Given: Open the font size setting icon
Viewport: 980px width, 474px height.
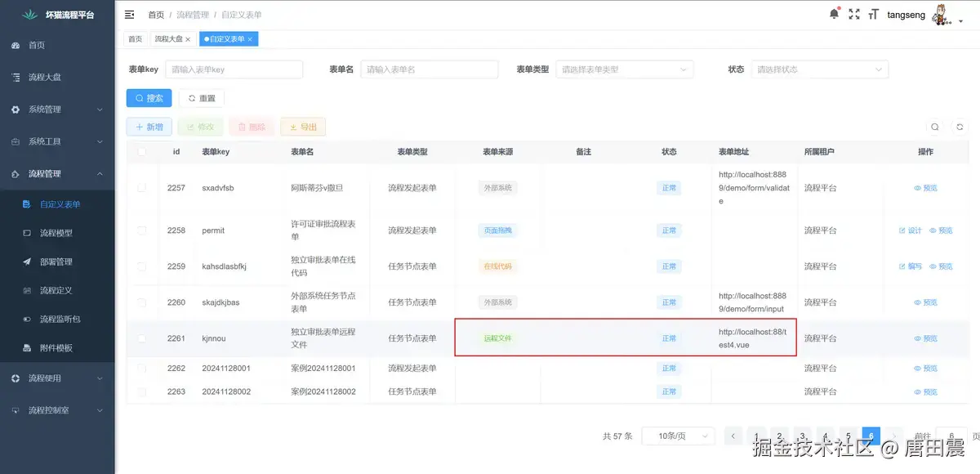Looking at the screenshot, I should 874,14.
